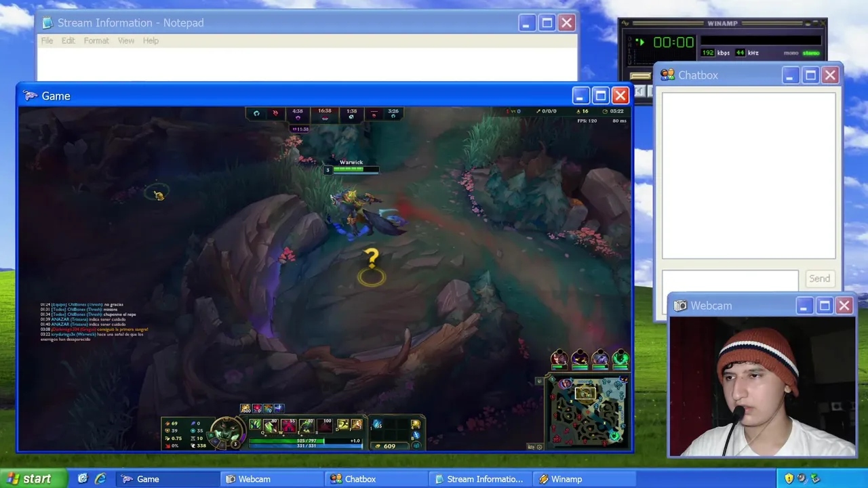Click the first quick launch icon beside start

[83, 479]
